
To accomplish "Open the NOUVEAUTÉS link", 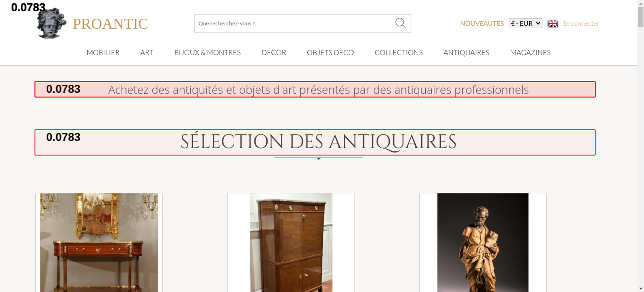I will [x=482, y=23].
